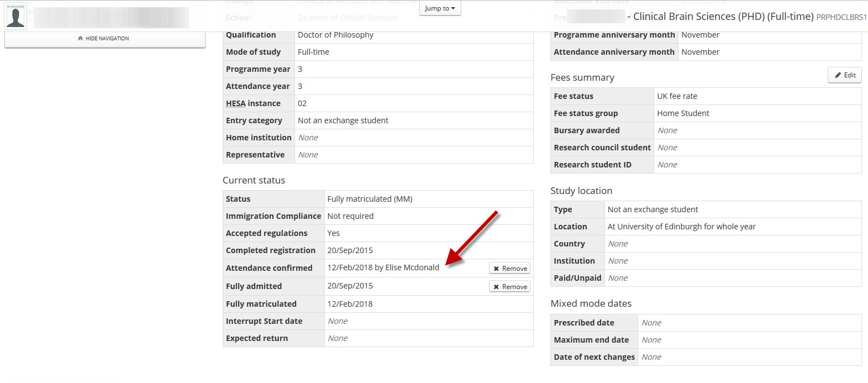Remove the Attendance confirmed entry

pyautogui.click(x=509, y=269)
